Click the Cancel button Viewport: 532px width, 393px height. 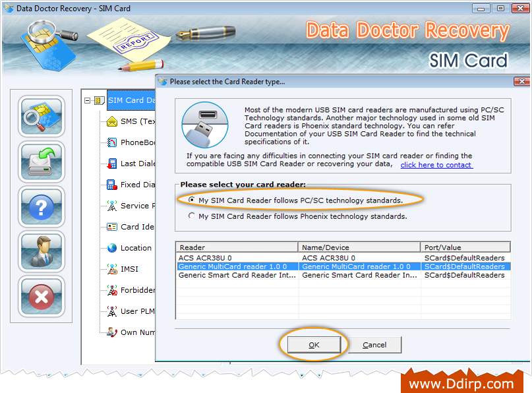pos(374,345)
